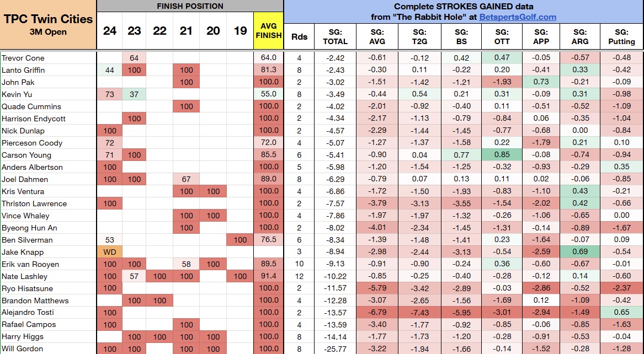Viewport: 644px width, 354px height.
Task: Click Kevin Yu's 55.0 average finish
Action: (x=269, y=94)
